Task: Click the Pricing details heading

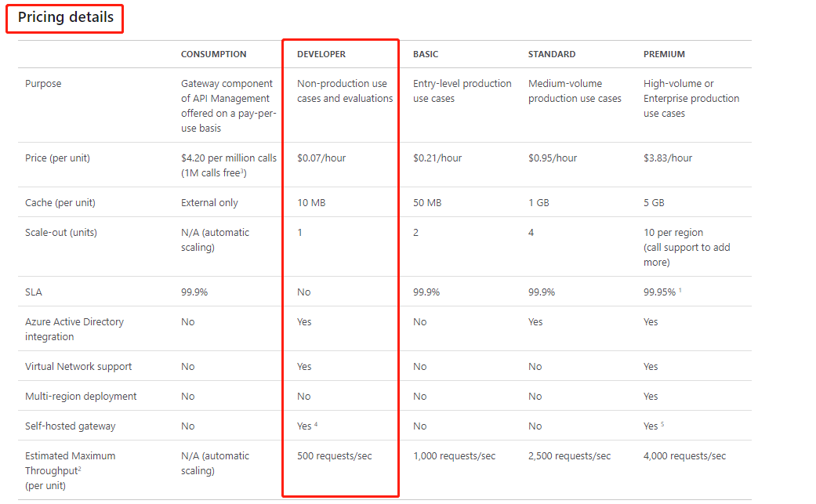Action: pos(66,17)
